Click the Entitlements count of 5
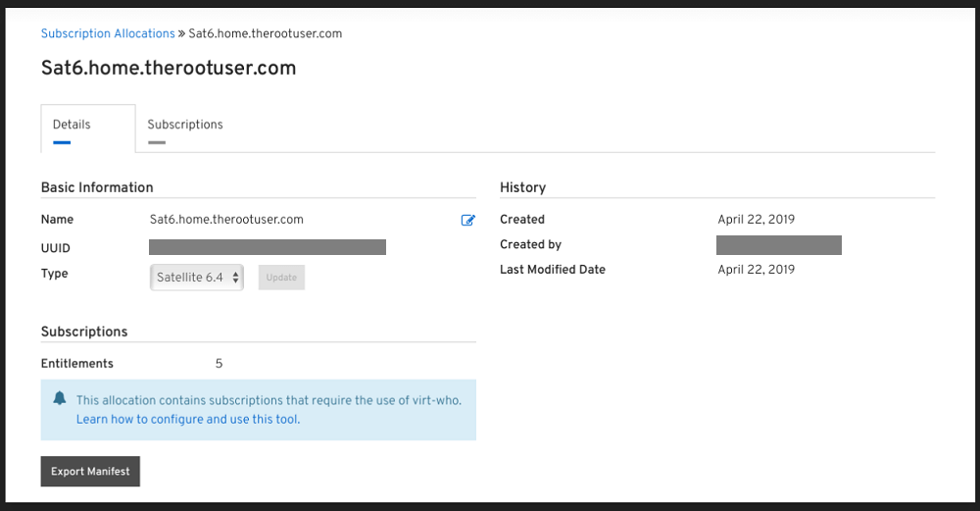 (219, 364)
